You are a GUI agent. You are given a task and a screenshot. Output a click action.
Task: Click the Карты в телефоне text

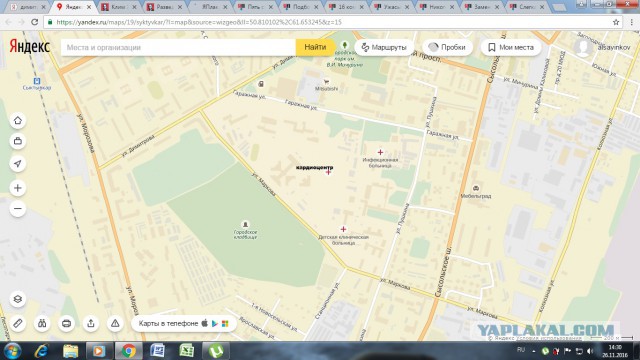[x=168, y=324]
